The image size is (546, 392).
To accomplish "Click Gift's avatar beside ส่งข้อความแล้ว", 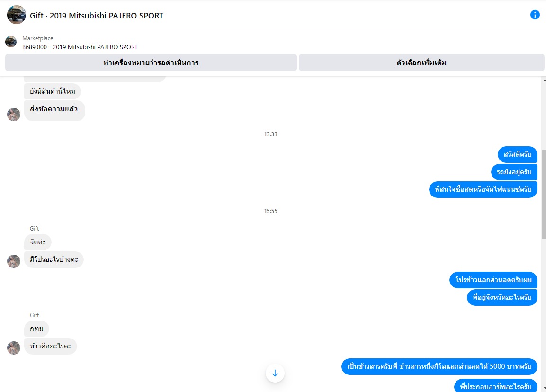I will [14, 115].
